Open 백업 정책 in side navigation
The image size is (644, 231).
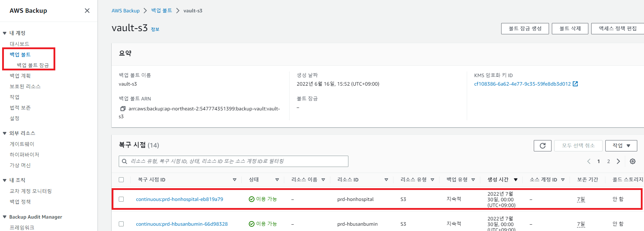click(x=20, y=202)
